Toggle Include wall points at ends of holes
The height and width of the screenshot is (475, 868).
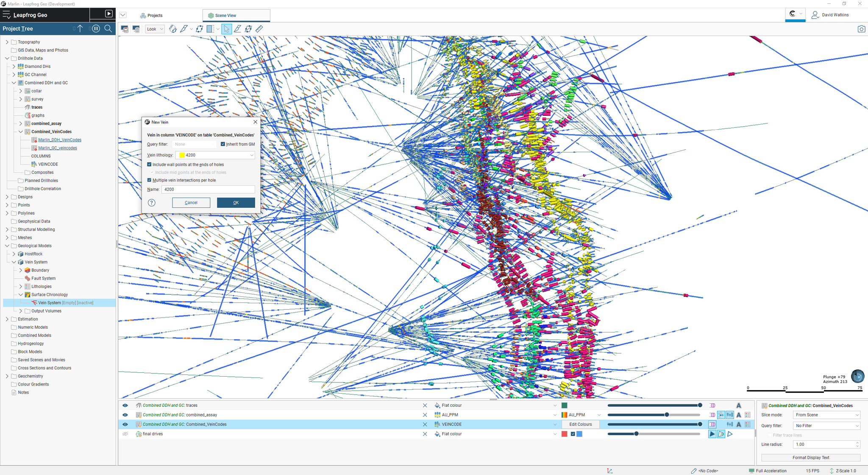click(x=149, y=165)
